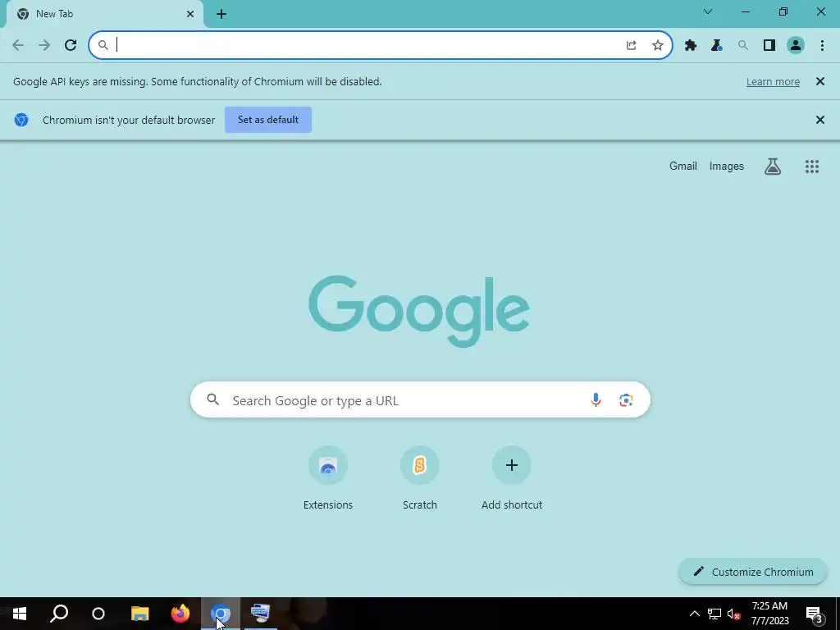Click the share this page icon in address bar

[x=631, y=46]
